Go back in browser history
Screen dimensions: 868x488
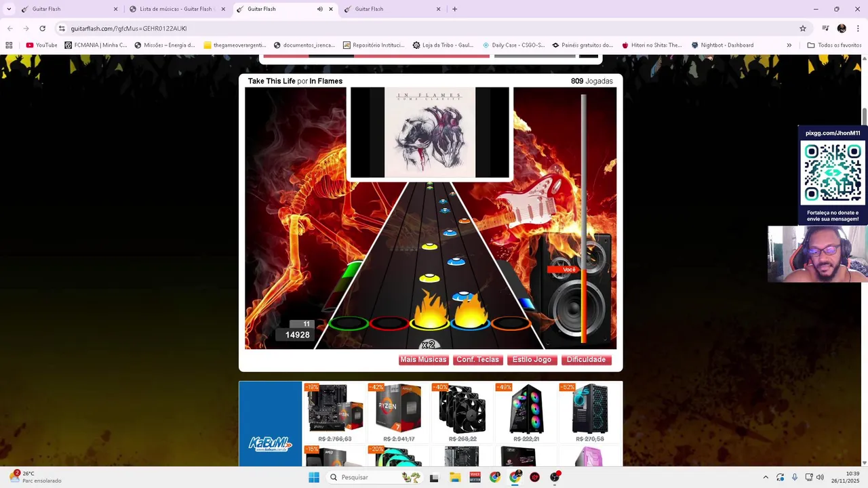[x=9, y=28]
